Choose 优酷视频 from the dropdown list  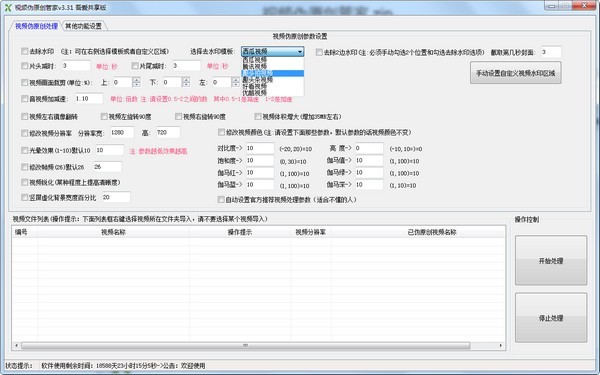pyautogui.click(x=272, y=93)
